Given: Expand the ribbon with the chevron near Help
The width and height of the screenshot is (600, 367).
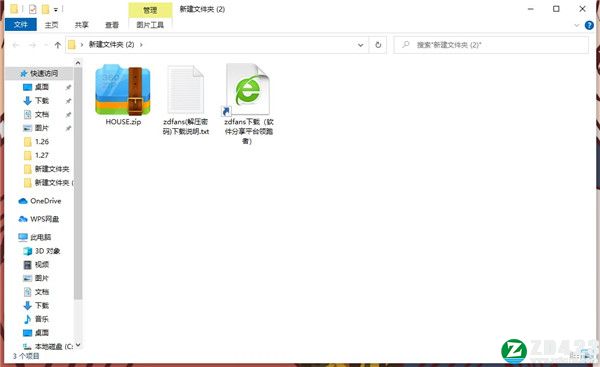Looking at the screenshot, I should pos(577,26).
